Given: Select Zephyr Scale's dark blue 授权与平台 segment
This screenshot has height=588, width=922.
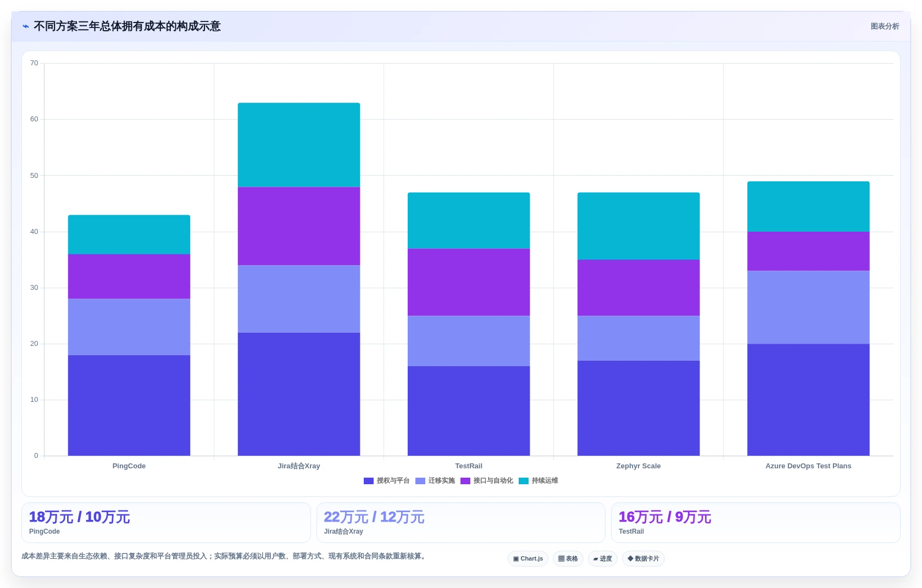Looking at the screenshot, I should click(x=638, y=408).
